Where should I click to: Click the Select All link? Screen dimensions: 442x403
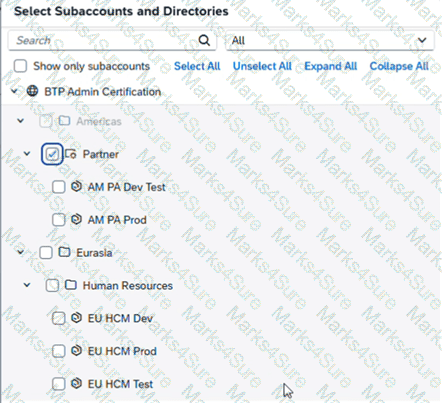(x=197, y=66)
